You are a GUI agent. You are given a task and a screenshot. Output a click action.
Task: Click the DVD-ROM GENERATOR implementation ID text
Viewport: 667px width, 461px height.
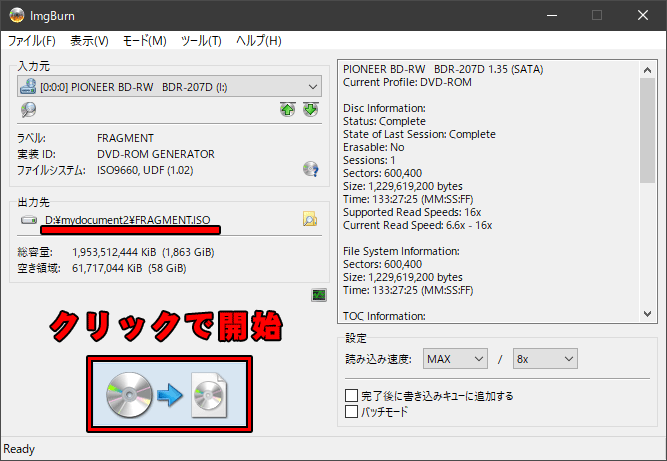tap(156, 154)
